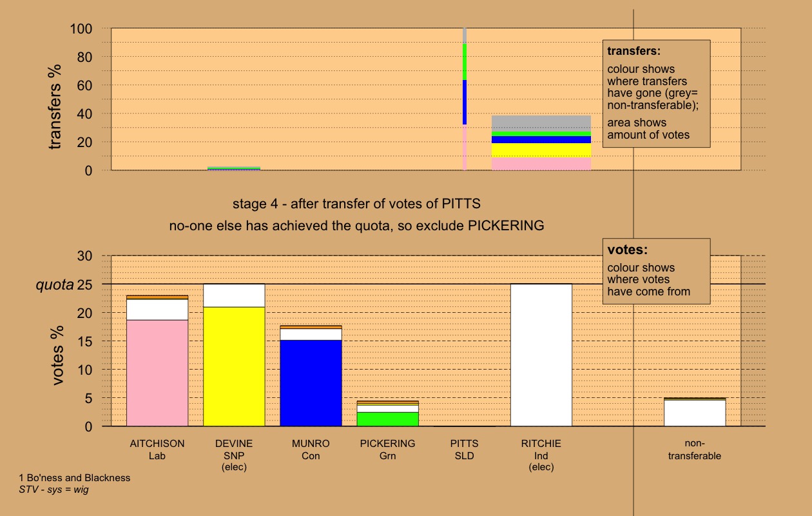Click the votes legend box
812x516 pixels.
(656, 272)
